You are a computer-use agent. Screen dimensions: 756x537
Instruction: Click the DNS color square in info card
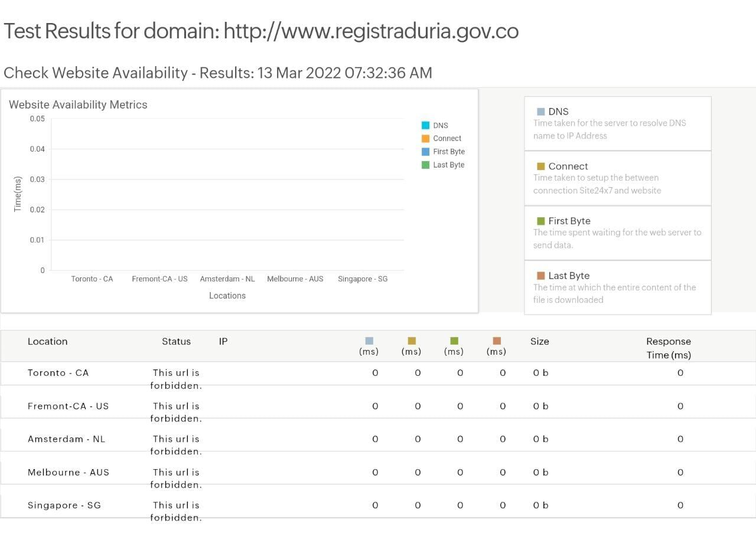click(x=540, y=112)
